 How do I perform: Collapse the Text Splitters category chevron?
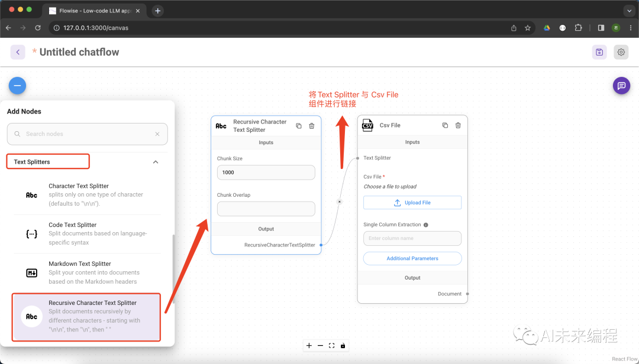pyautogui.click(x=155, y=162)
